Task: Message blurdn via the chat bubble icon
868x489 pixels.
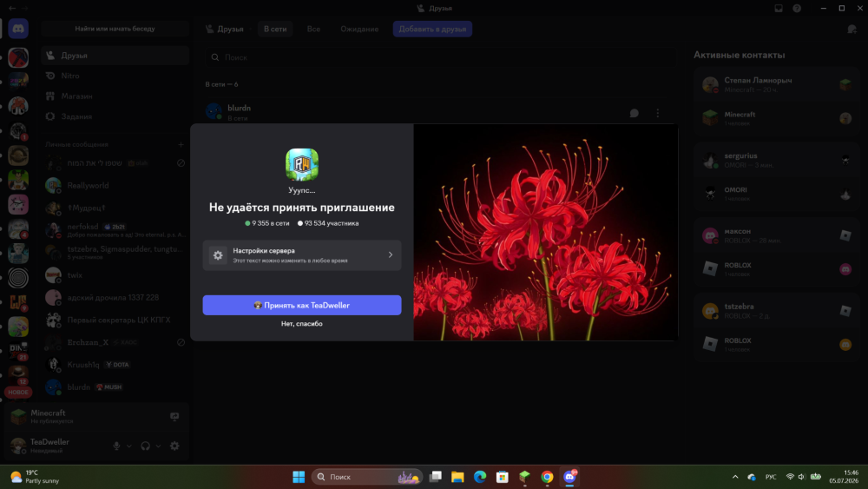Action: pyautogui.click(x=635, y=113)
